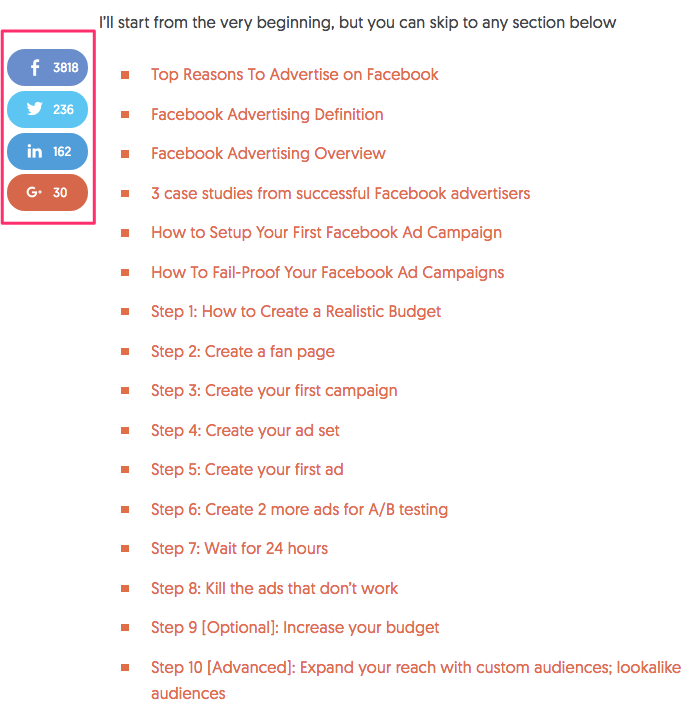695x718 pixels.
Task: Jump to Step 5: Create your first ad
Action: point(247,469)
